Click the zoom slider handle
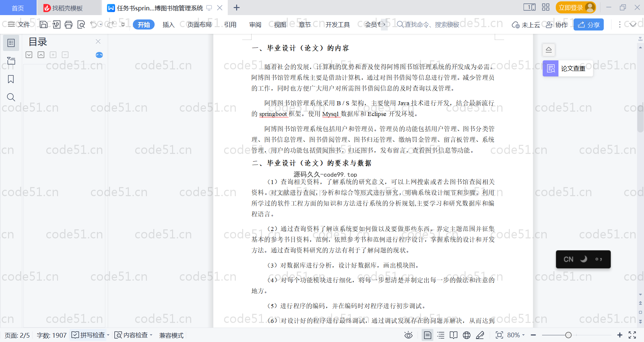Viewport: 644px width, 342px height. click(568, 335)
